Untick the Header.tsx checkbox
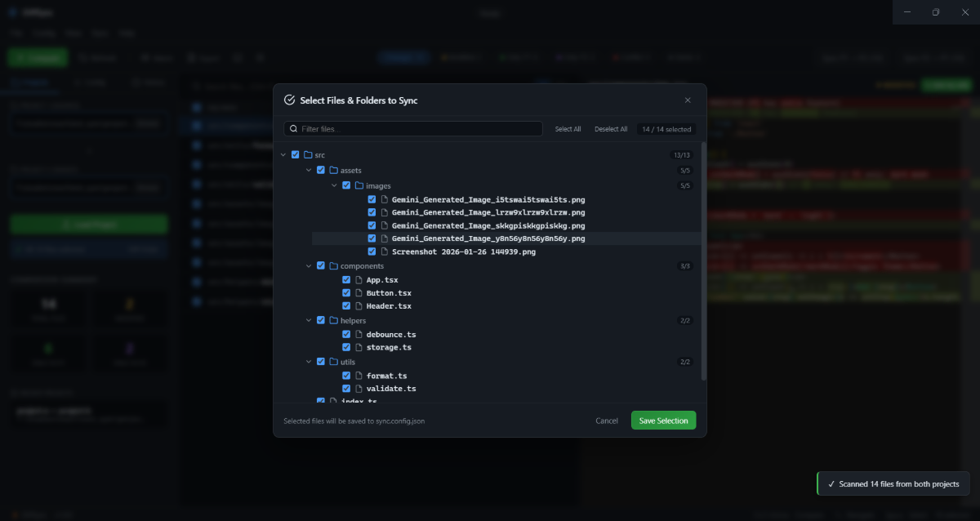The height and width of the screenshot is (521, 980). coord(346,305)
